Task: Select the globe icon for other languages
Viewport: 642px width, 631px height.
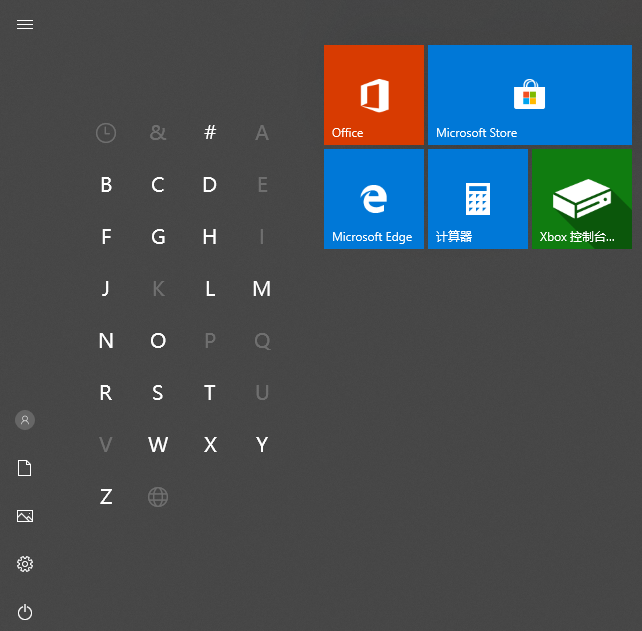Action: click(158, 496)
